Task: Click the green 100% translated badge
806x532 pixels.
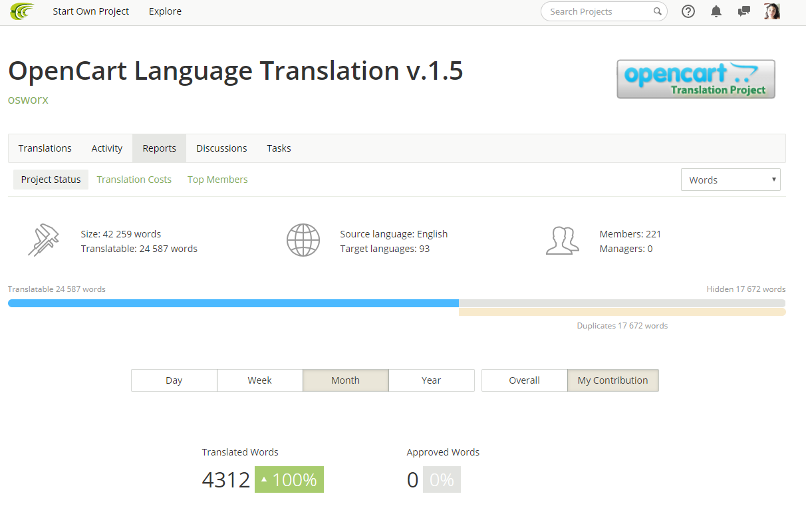Action: coord(289,479)
